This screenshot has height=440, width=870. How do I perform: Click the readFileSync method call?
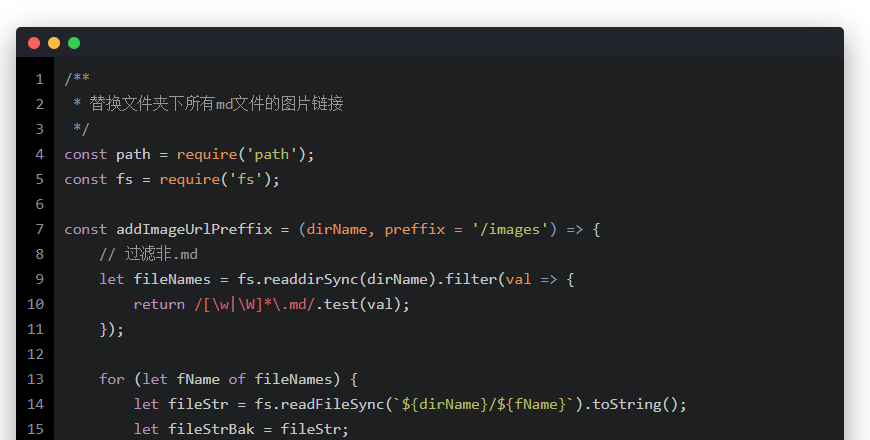click(338, 404)
